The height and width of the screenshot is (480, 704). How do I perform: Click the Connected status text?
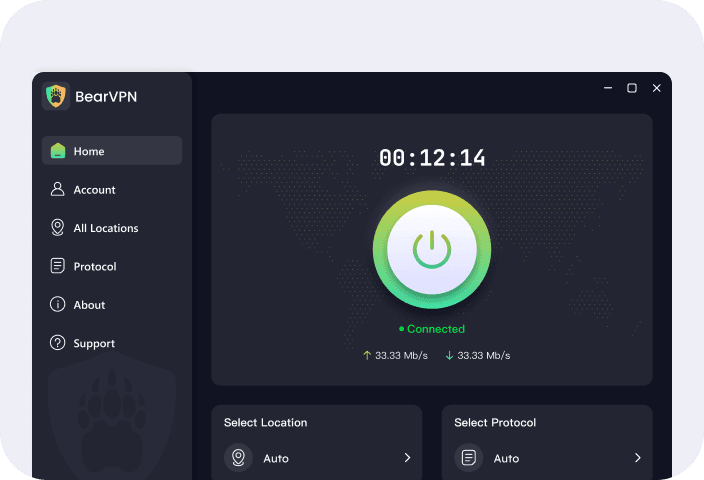(435, 329)
